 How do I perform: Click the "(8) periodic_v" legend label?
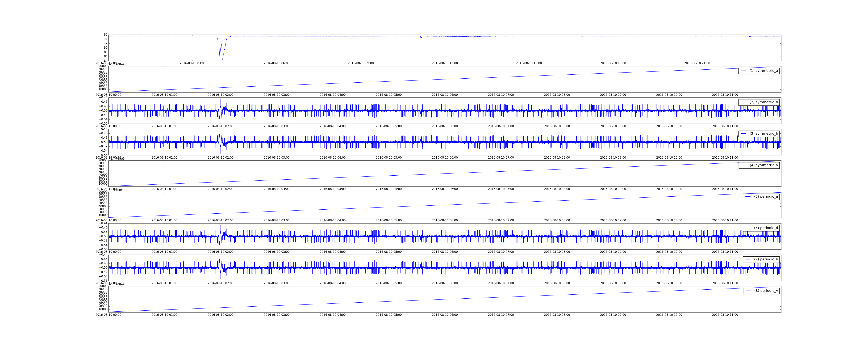tap(766, 291)
